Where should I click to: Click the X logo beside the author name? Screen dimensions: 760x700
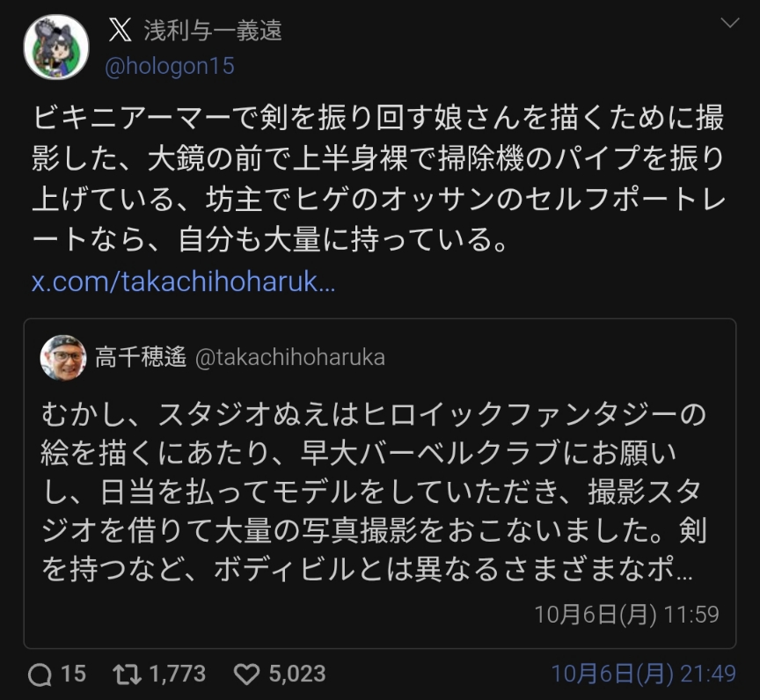[121, 31]
